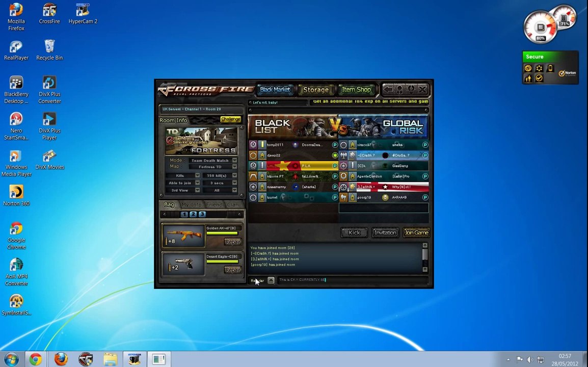The width and height of the screenshot is (588, 367).
Task: Expand the Map dropdown for Fortress TD
Action: pos(234,166)
